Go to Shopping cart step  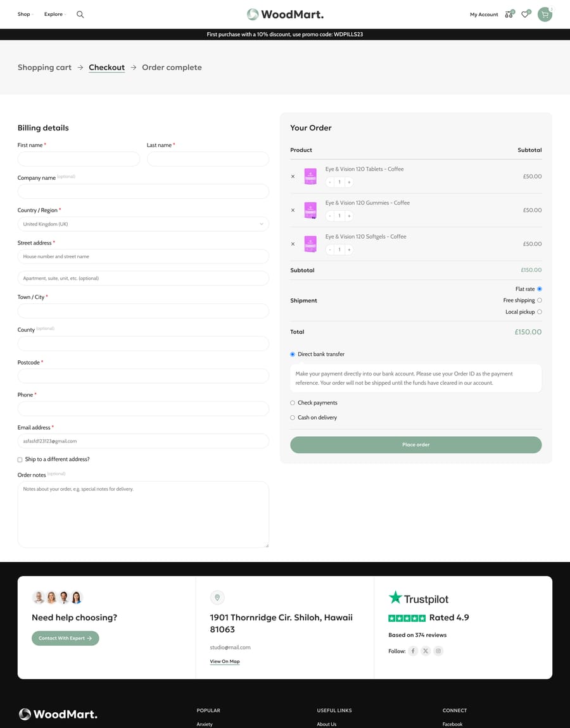click(44, 67)
